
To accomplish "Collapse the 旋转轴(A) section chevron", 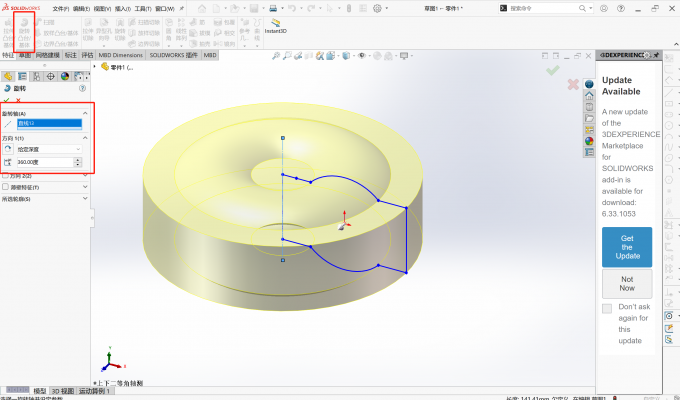I will click(85, 113).
